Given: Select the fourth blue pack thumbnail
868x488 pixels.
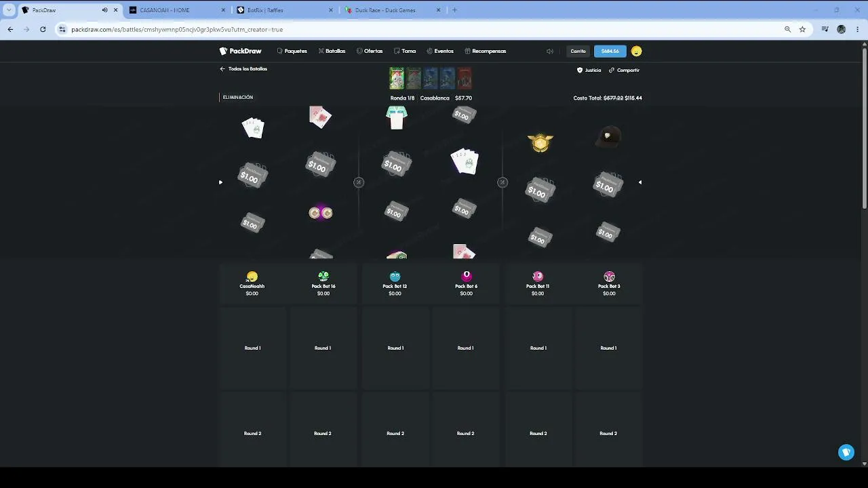Looking at the screenshot, I should [448, 78].
